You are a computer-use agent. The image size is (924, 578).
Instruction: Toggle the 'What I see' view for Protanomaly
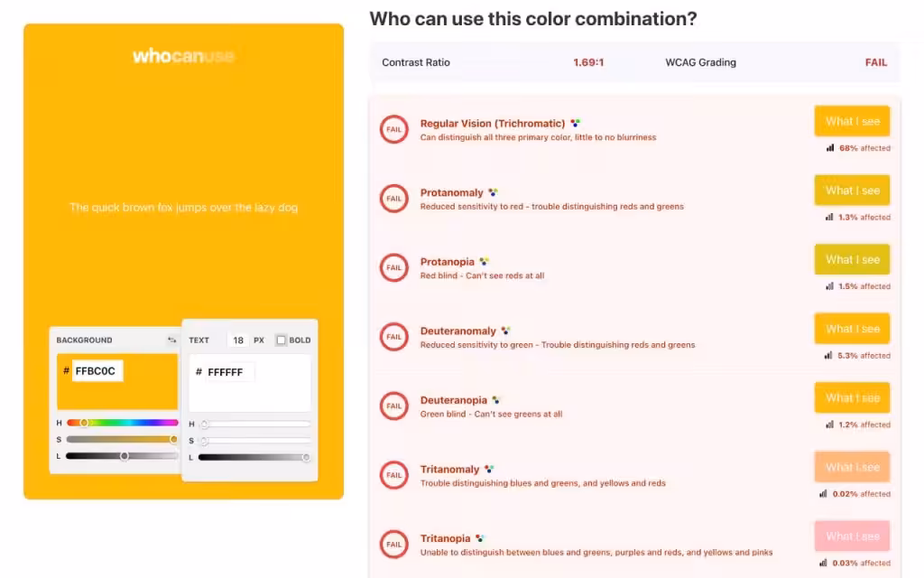click(x=852, y=190)
